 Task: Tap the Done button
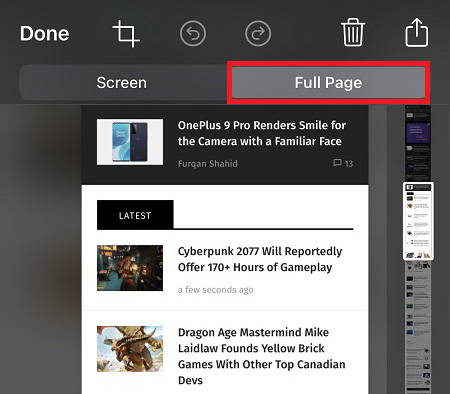45,34
